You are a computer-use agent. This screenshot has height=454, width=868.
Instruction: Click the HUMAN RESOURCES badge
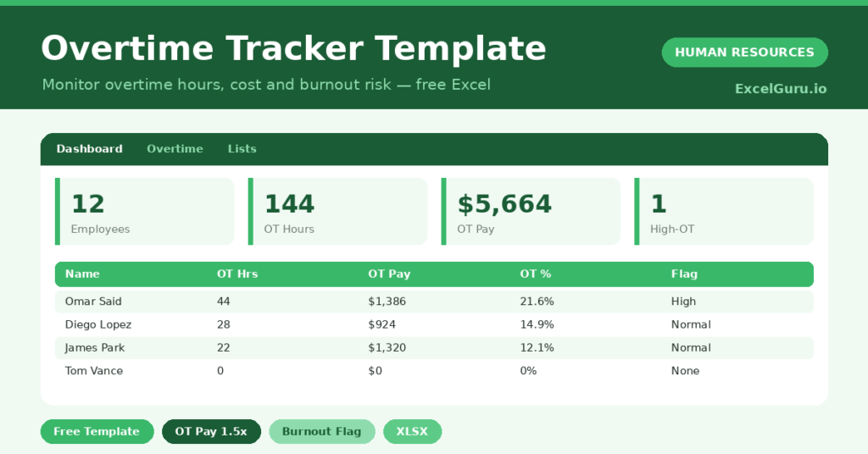(744, 52)
